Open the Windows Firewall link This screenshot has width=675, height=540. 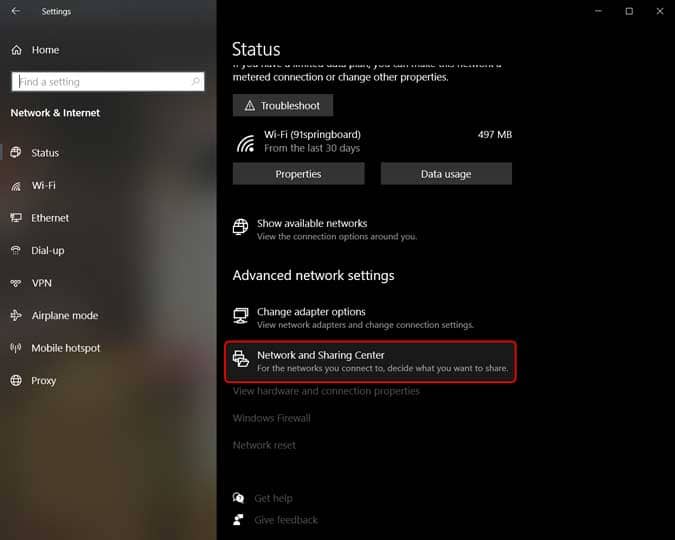pyautogui.click(x=272, y=418)
